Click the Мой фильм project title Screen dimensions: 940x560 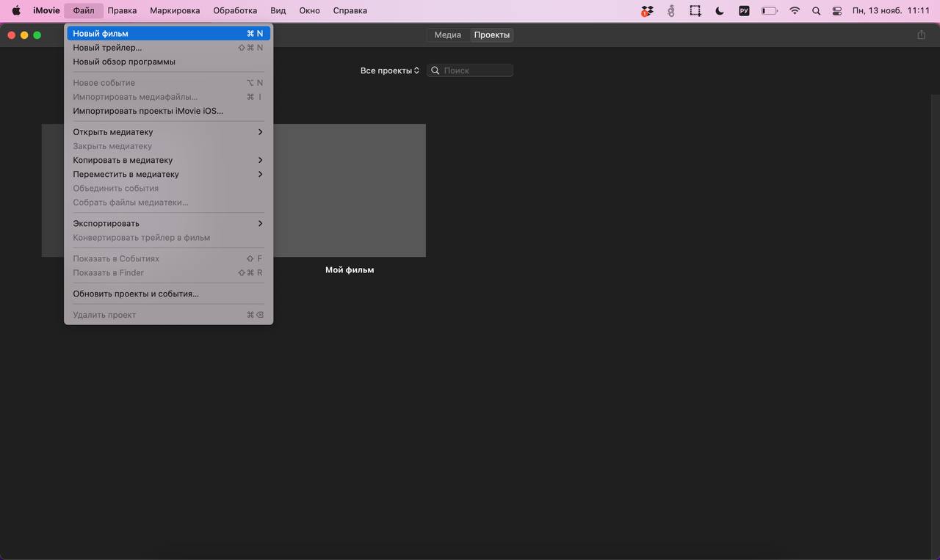point(350,270)
